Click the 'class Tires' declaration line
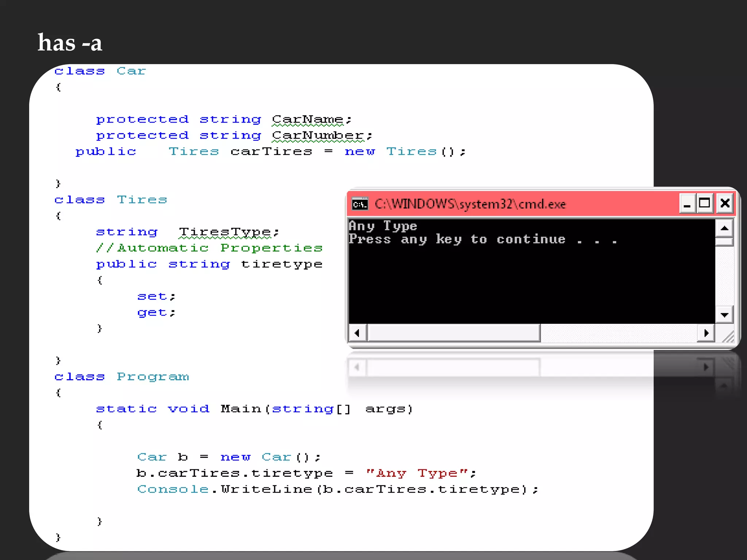 (111, 200)
